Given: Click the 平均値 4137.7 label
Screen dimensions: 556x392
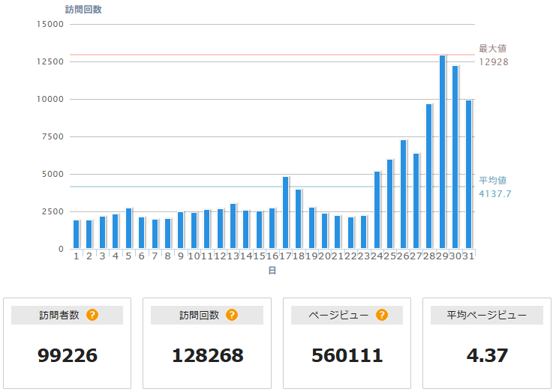Looking at the screenshot, I should (x=495, y=187).
